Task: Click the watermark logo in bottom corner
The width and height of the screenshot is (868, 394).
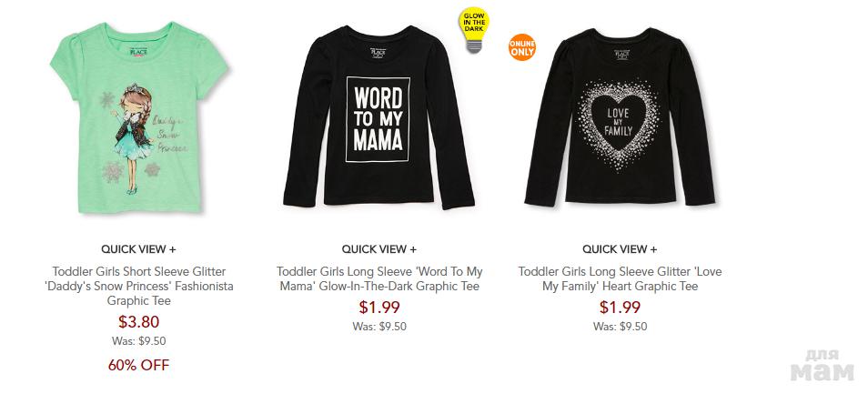Action: 822,367
